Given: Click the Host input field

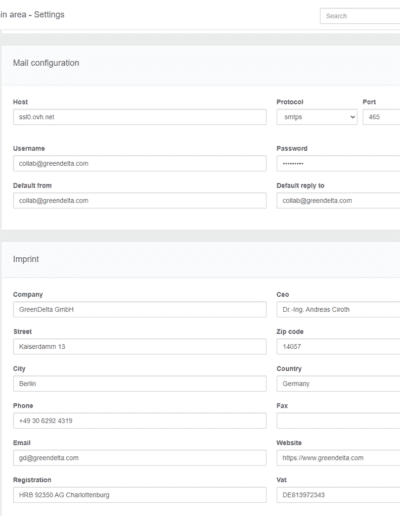Looking at the screenshot, I should point(140,117).
